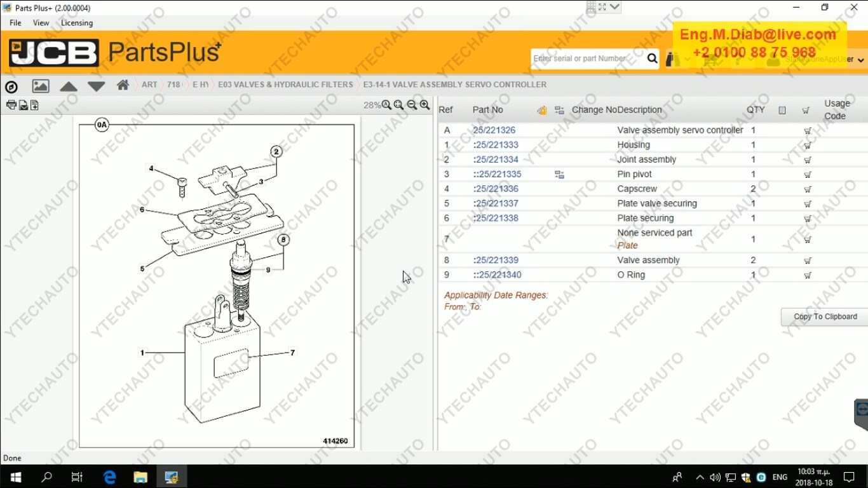Zoom in on the diagram

pyautogui.click(x=425, y=105)
